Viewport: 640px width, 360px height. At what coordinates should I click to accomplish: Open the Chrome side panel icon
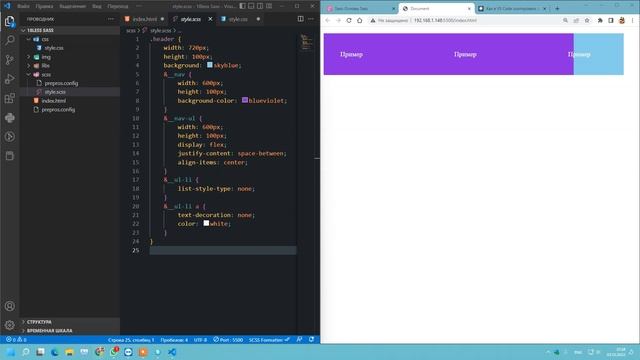(611, 20)
